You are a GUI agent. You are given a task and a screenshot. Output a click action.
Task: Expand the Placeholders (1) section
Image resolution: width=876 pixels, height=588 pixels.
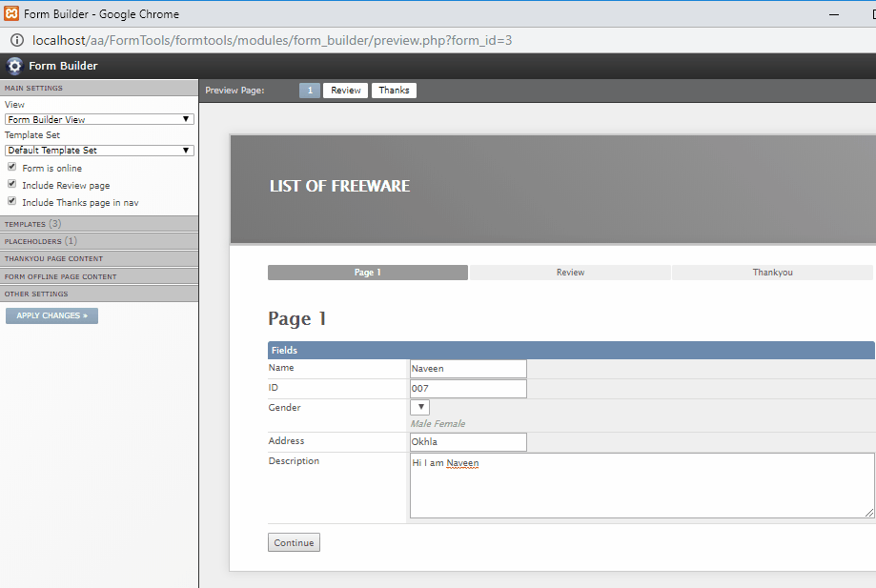pos(99,241)
